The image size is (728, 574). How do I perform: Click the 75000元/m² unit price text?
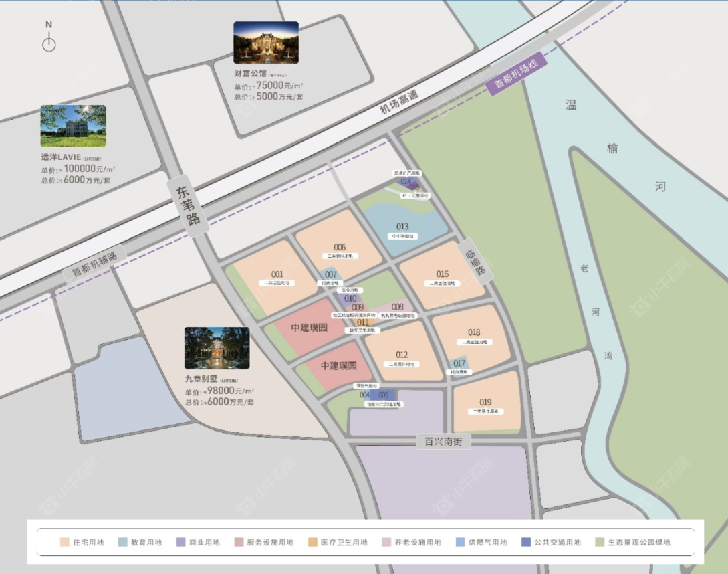[280, 86]
